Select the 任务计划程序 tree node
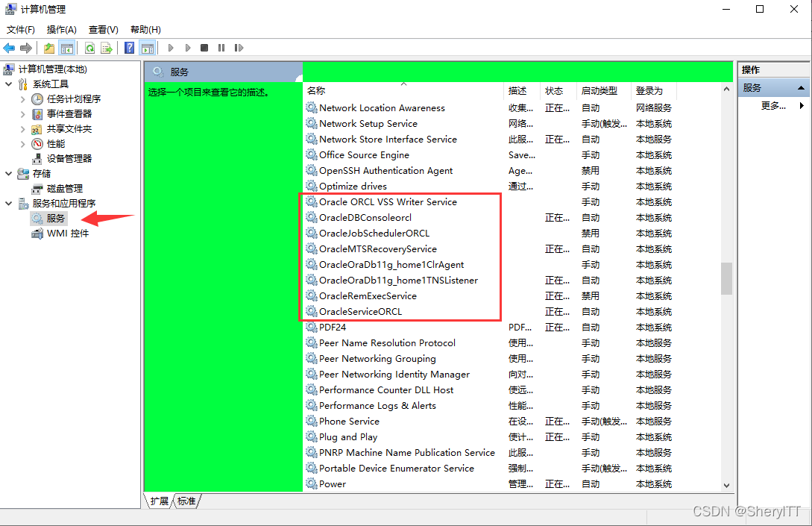Image resolution: width=812 pixels, height=526 pixels. (x=74, y=99)
